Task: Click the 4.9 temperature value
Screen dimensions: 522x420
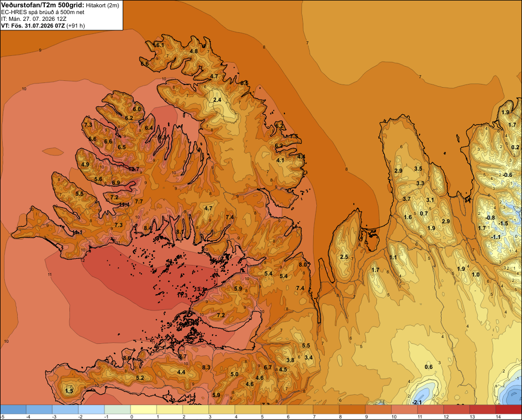Action: pyautogui.click(x=85, y=164)
